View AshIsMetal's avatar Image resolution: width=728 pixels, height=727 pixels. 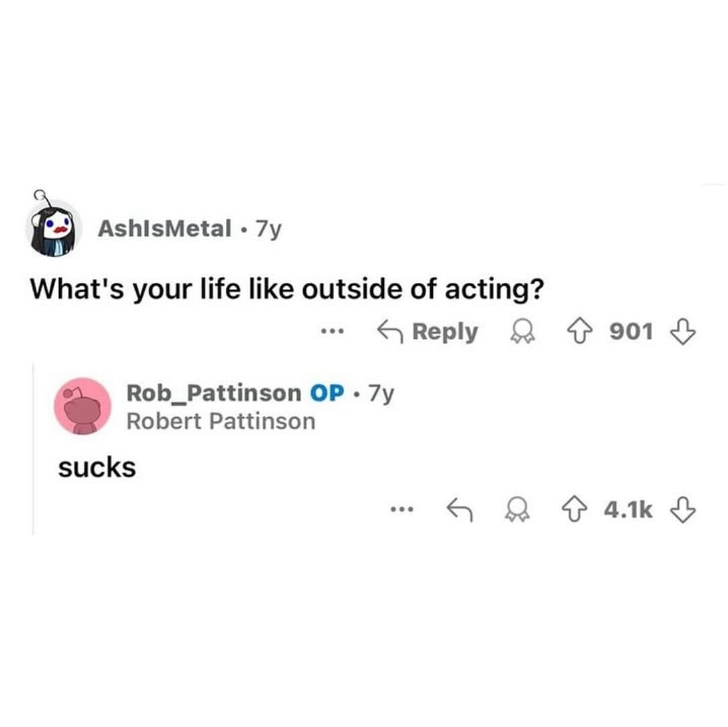54,226
